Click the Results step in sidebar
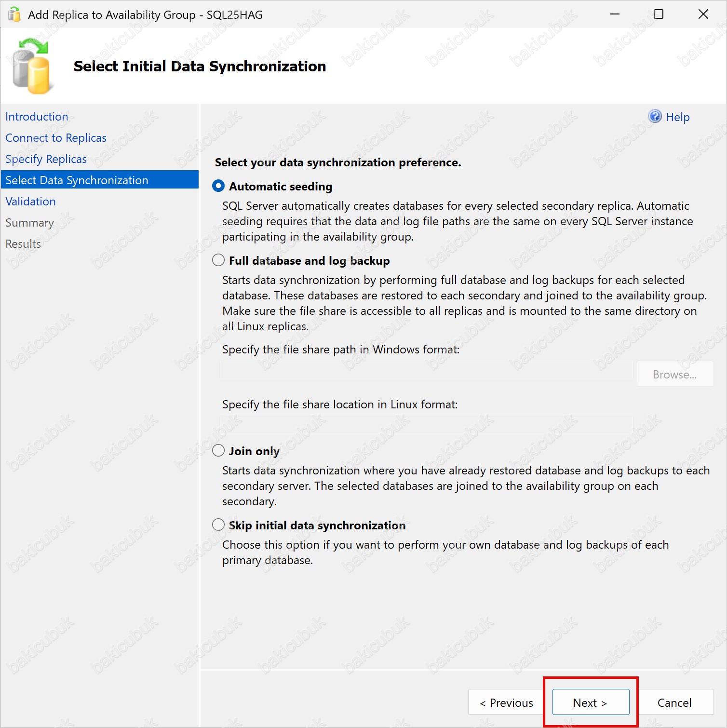This screenshot has width=727, height=728. tap(23, 244)
